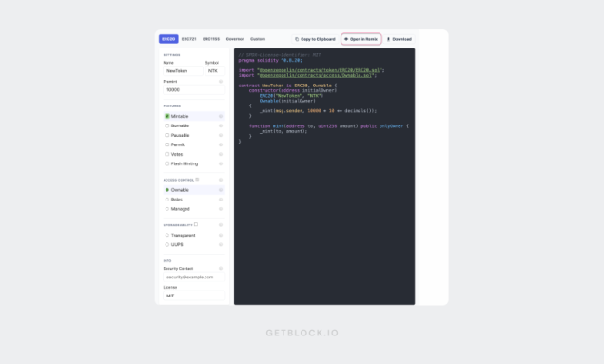Image resolution: width=604 pixels, height=364 pixels.
Task: Click the token Name input field
Action: click(x=183, y=70)
